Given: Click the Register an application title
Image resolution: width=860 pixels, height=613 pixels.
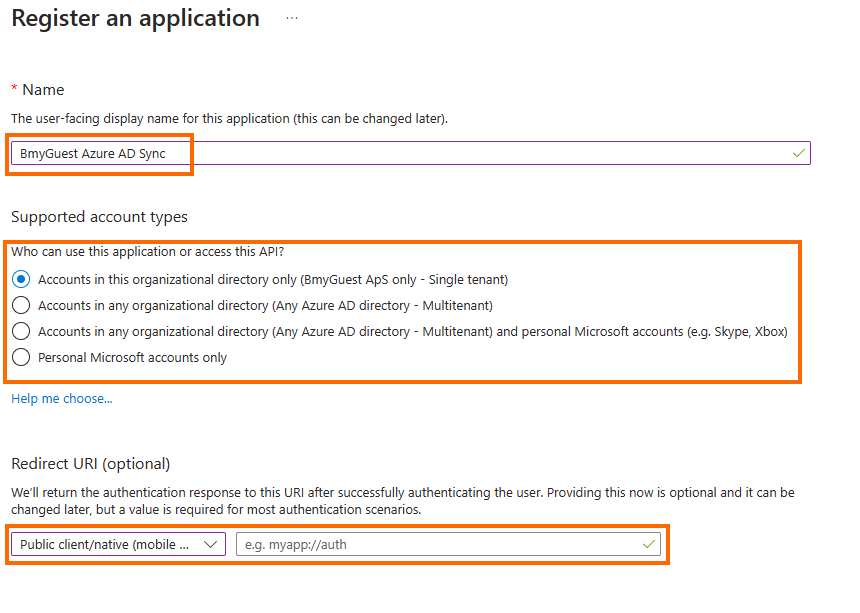Looking at the screenshot, I should [135, 18].
